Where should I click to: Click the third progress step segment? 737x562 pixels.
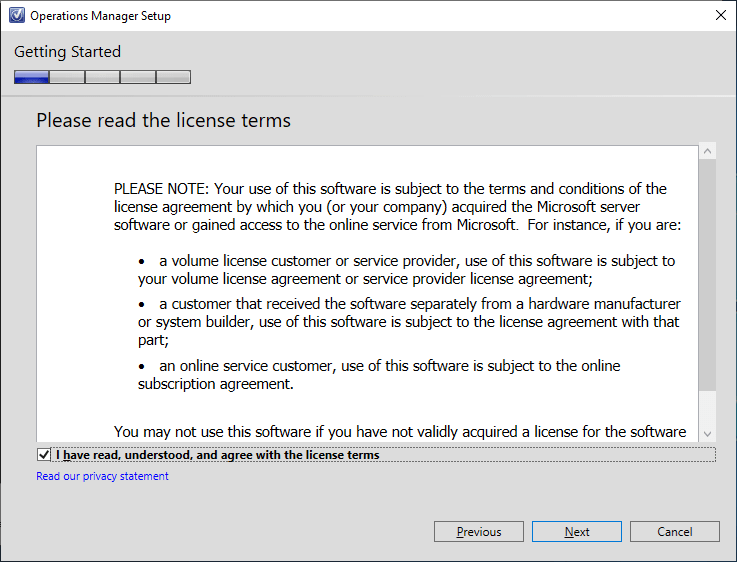coord(102,77)
